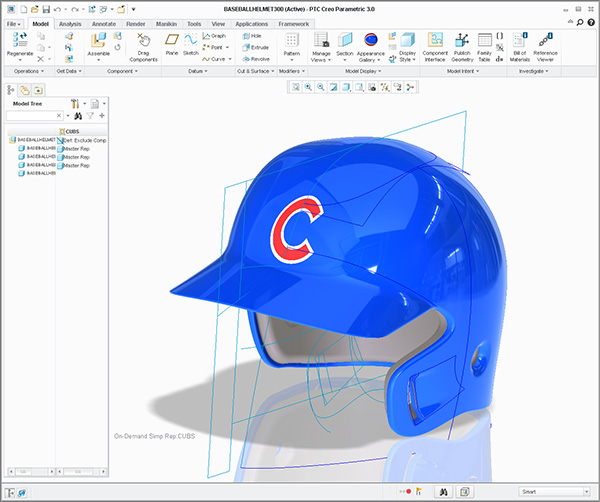Click the Help question mark icon
Screen dimensions: 600x502
click(591, 22)
